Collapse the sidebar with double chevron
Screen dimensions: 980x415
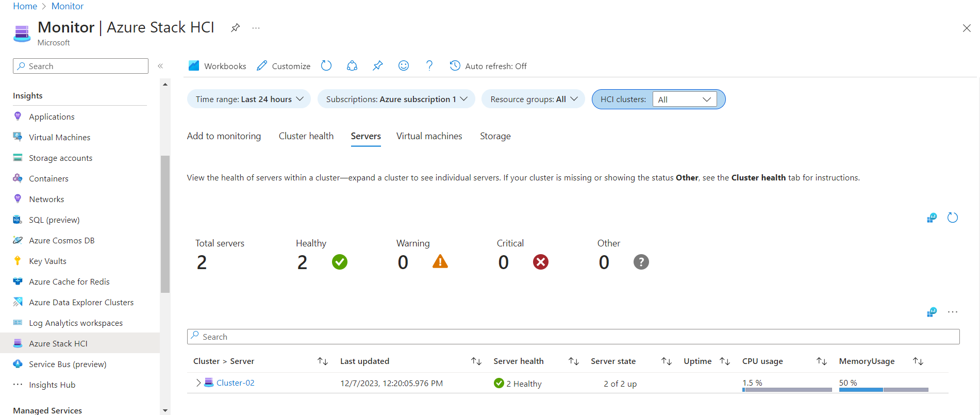coord(160,66)
